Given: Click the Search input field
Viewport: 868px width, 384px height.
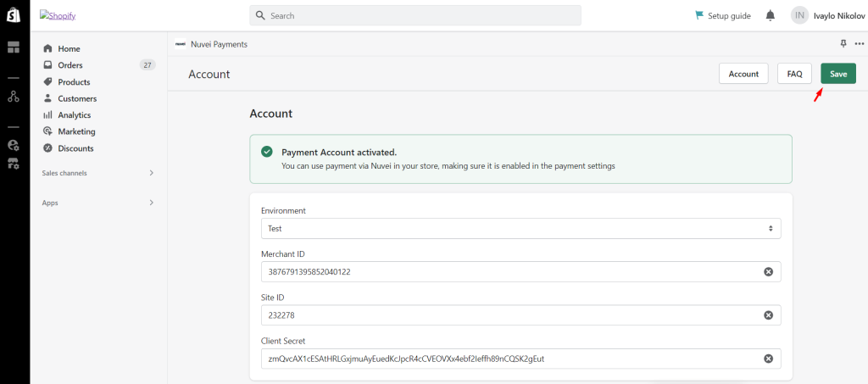Looking at the screenshot, I should [415, 15].
